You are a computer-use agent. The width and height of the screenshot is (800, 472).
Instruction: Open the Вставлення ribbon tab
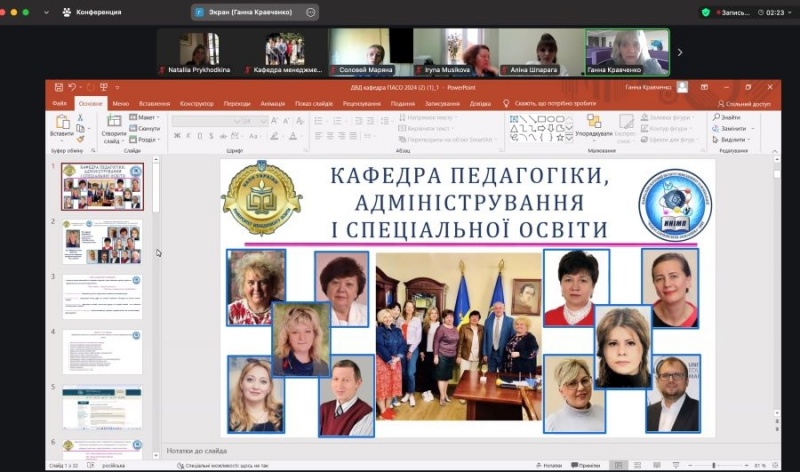coord(154,103)
